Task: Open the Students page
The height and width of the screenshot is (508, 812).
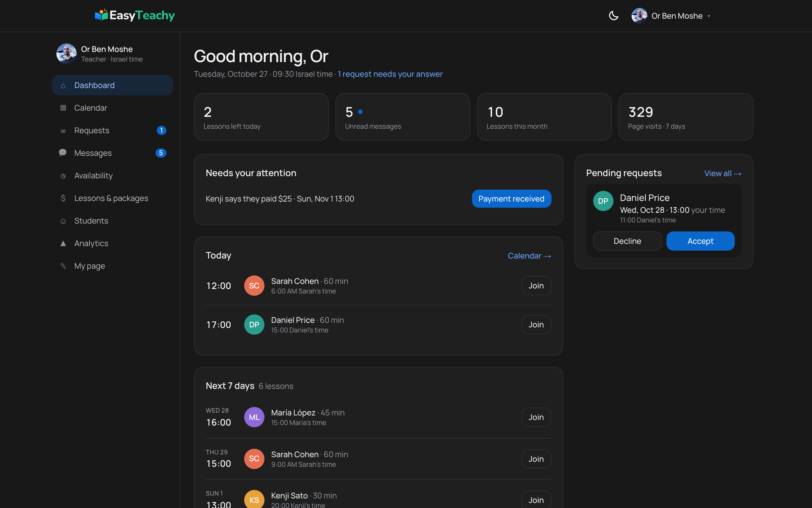Action: (112, 221)
